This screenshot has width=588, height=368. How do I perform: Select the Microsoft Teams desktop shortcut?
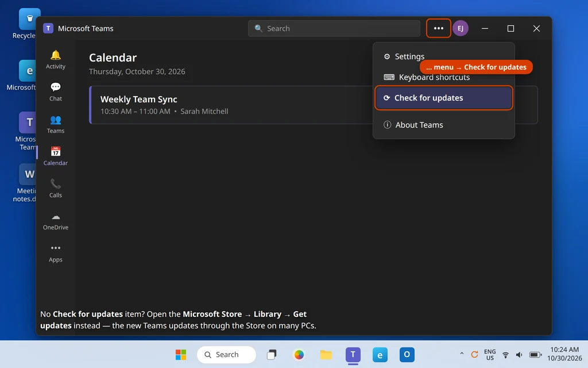25,131
